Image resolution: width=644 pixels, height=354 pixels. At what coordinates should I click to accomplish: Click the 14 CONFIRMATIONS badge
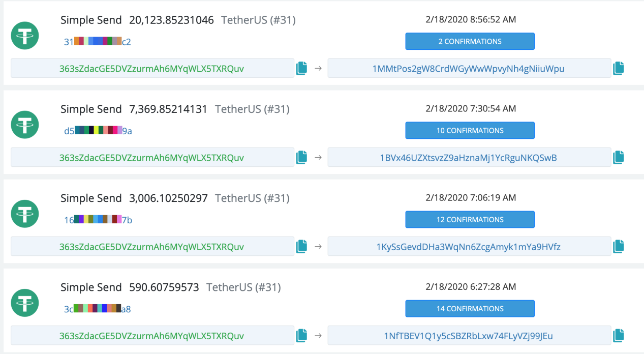[x=470, y=308]
